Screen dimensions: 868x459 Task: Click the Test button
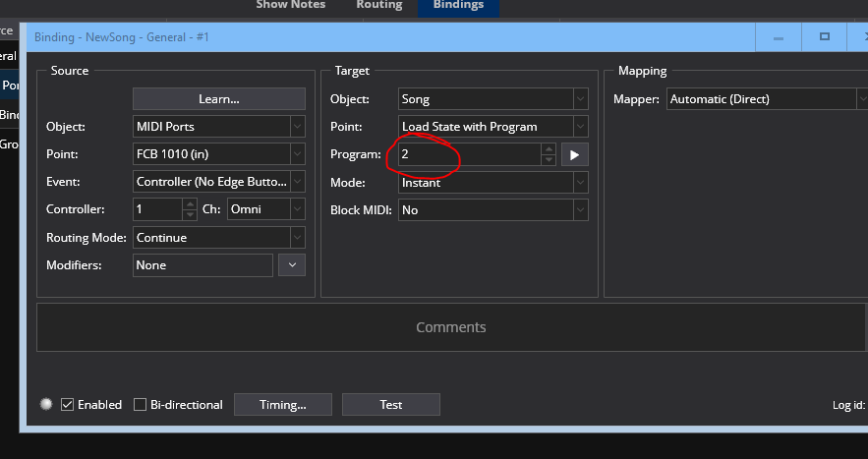391,404
